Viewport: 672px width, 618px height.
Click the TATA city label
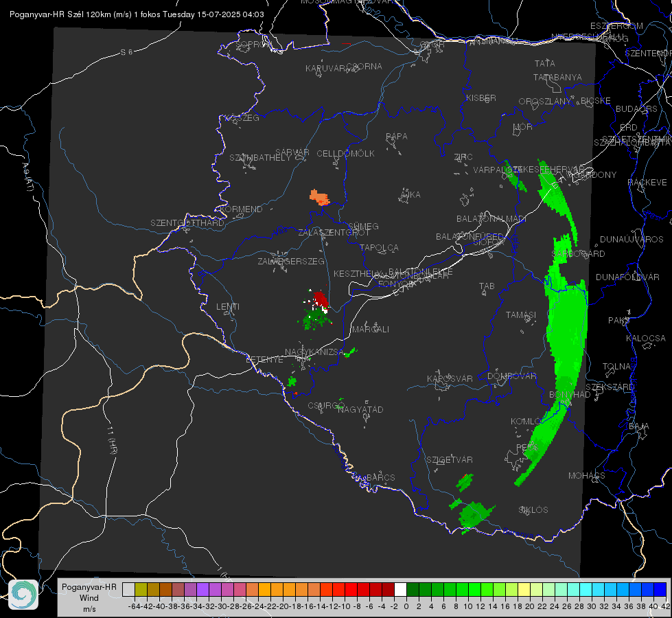point(545,63)
